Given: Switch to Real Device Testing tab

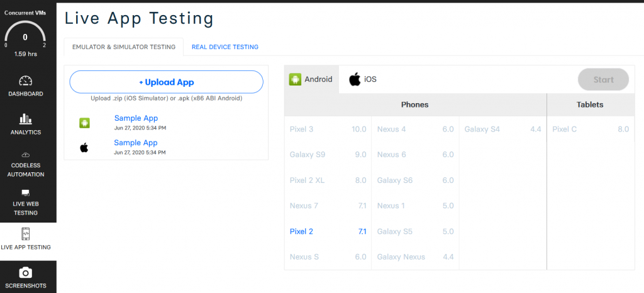Looking at the screenshot, I should point(225,47).
